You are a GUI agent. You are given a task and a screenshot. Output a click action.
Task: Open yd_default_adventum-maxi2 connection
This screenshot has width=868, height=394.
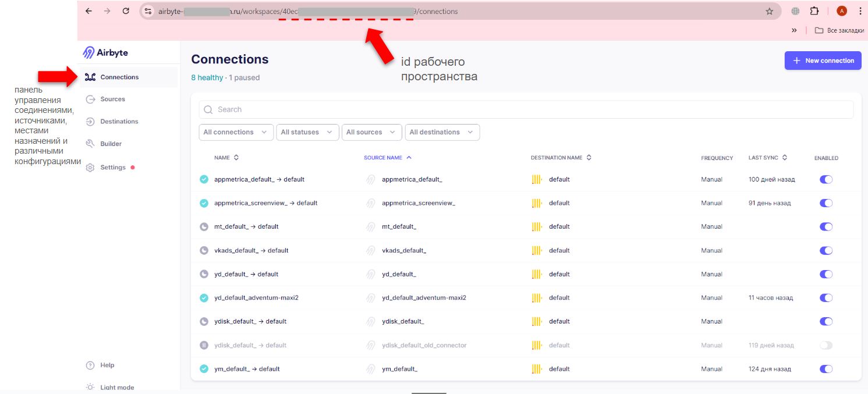256,297
